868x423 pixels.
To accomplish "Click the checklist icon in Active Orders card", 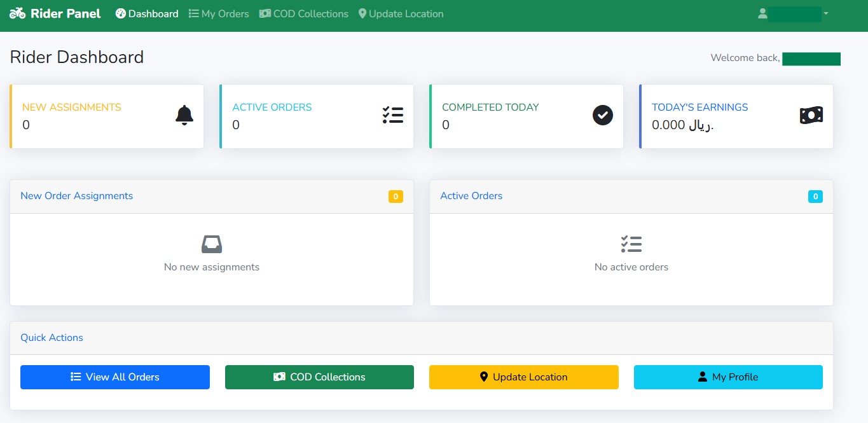I will (393, 115).
